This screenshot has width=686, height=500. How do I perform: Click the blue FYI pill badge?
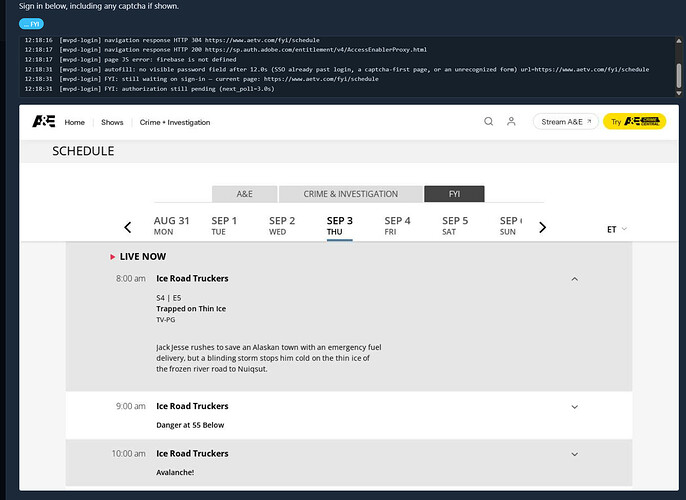[x=31, y=24]
